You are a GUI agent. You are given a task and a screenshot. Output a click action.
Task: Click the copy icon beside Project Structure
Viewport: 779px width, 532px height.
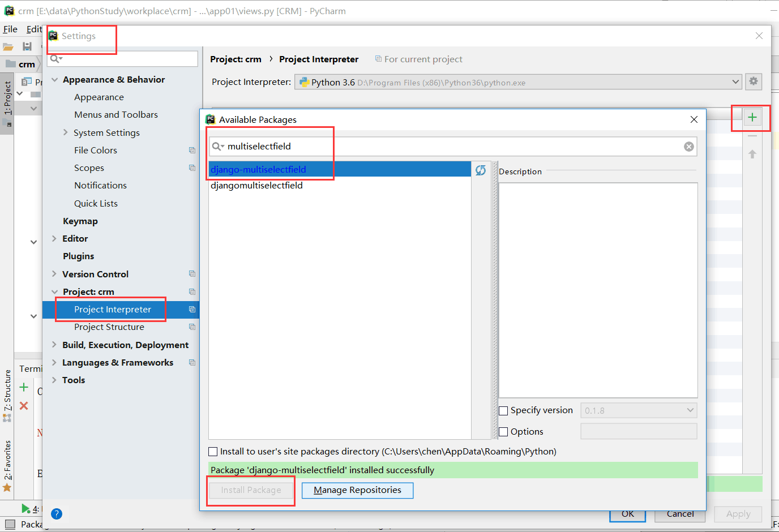(x=192, y=327)
